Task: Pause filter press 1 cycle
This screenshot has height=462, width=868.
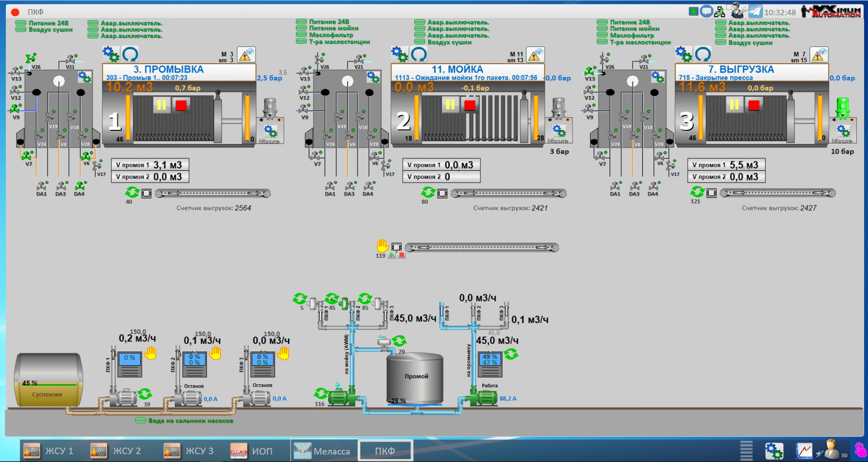Action: (x=161, y=105)
